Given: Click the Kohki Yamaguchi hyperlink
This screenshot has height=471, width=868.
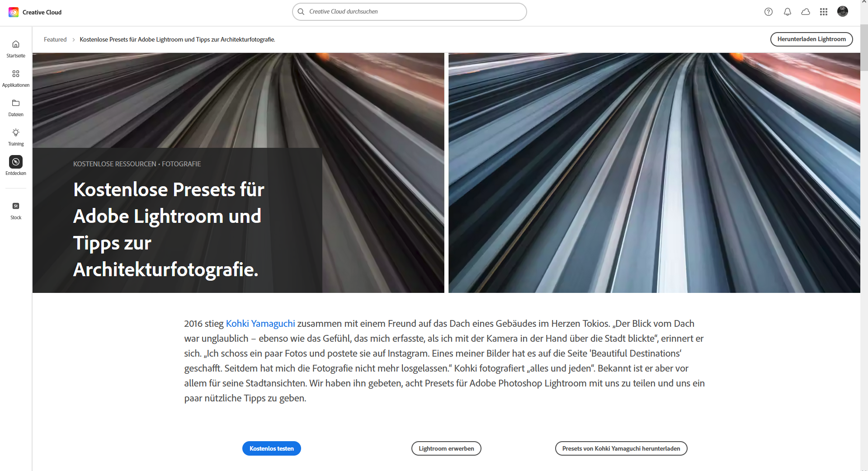Looking at the screenshot, I should click(260, 324).
